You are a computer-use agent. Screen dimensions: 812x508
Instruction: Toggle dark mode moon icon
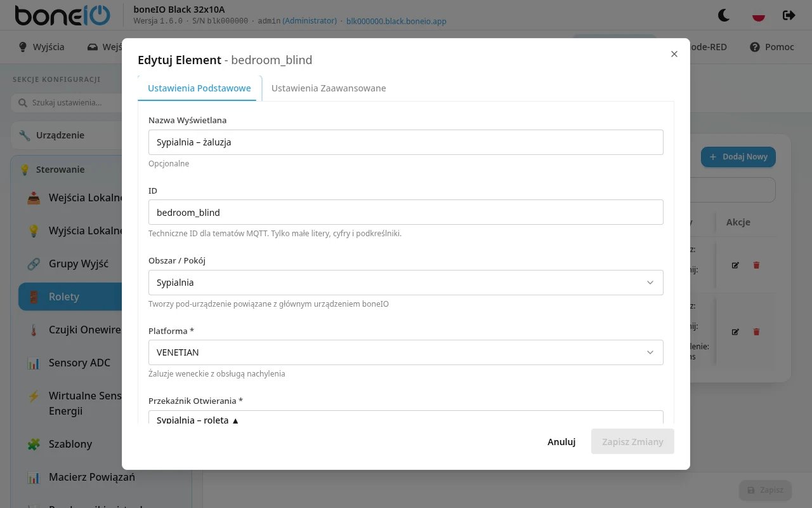(x=723, y=15)
